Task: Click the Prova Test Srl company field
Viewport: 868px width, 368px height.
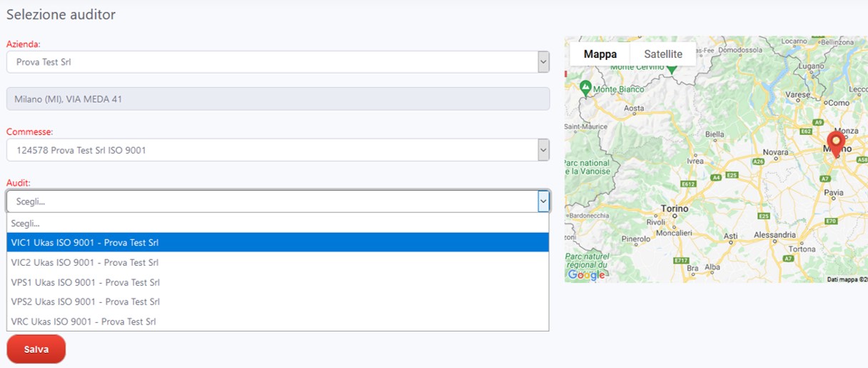Action: click(x=271, y=62)
